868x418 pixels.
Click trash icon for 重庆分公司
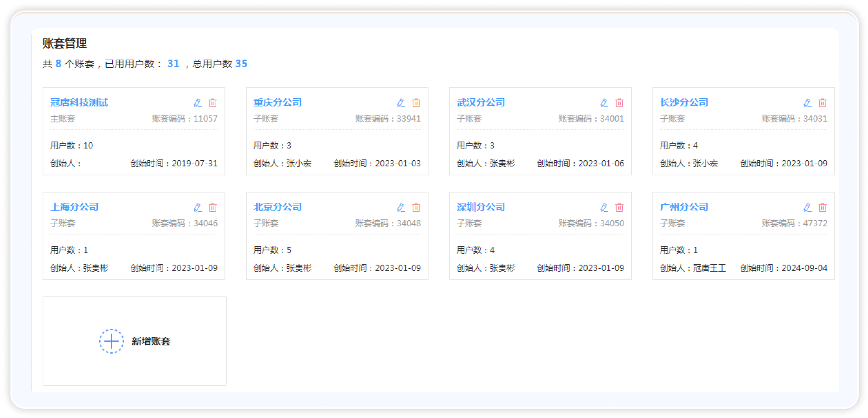pyautogui.click(x=416, y=103)
